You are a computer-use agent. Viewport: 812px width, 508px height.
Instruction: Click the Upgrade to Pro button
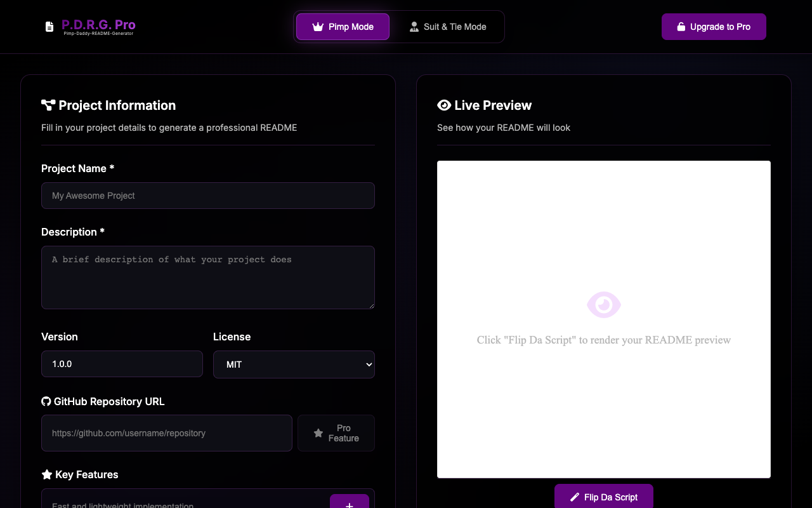[x=714, y=27]
